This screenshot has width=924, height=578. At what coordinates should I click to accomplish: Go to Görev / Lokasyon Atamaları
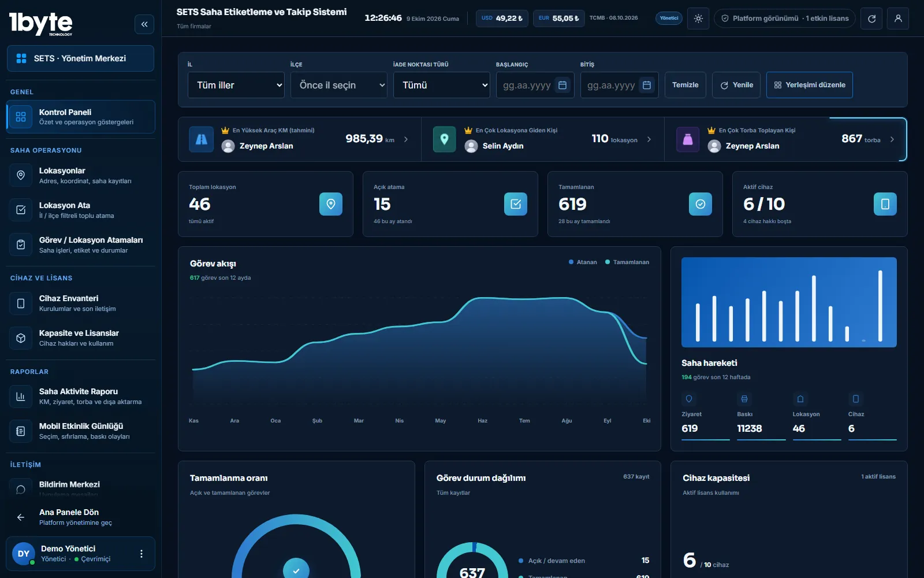[80, 244]
